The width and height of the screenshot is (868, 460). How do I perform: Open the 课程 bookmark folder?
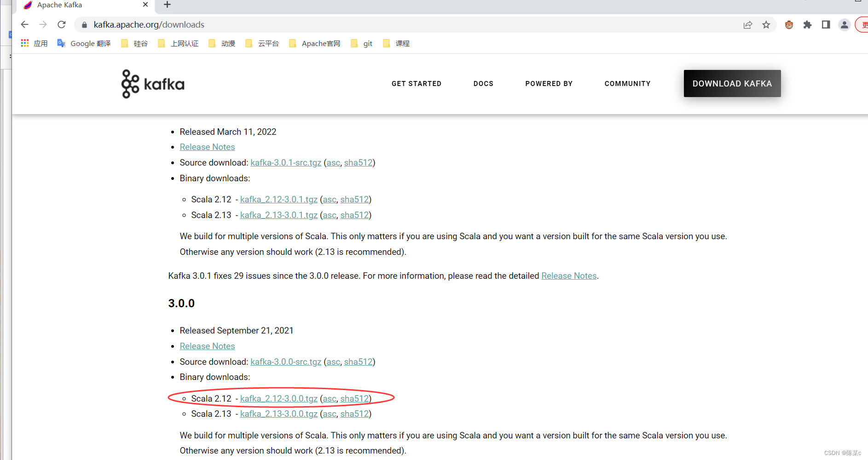tap(396, 43)
